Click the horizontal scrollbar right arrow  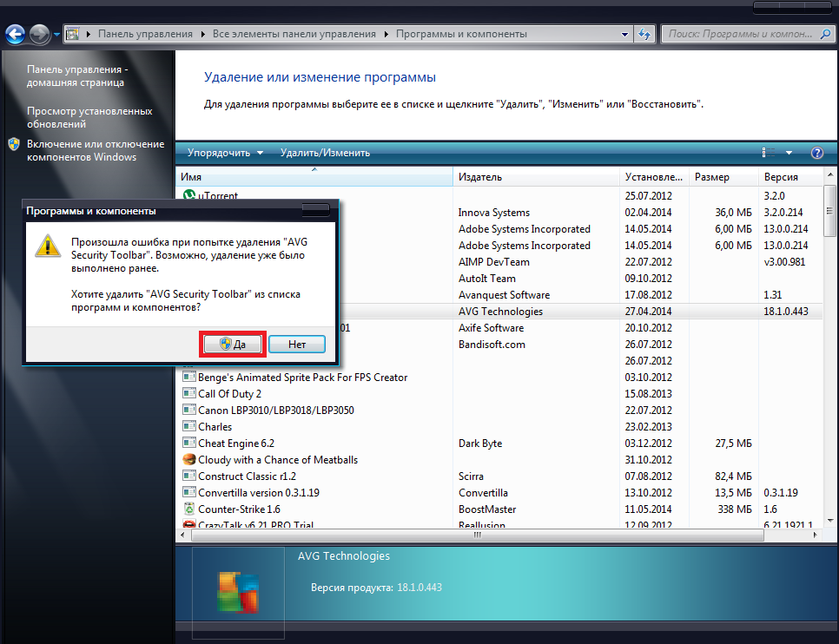pyautogui.click(x=816, y=535)
